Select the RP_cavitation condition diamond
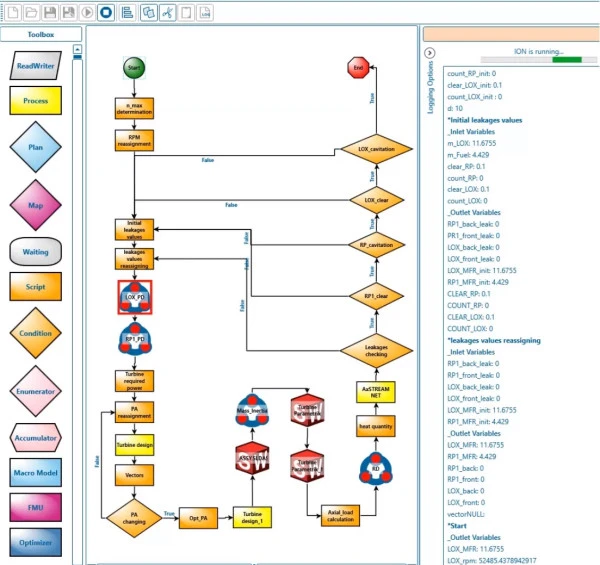Viewport: 600px width, 565px height. 376,245
